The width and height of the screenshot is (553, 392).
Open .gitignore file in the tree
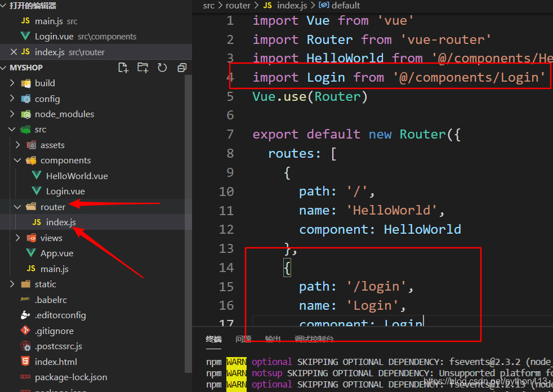pos(54,331)
